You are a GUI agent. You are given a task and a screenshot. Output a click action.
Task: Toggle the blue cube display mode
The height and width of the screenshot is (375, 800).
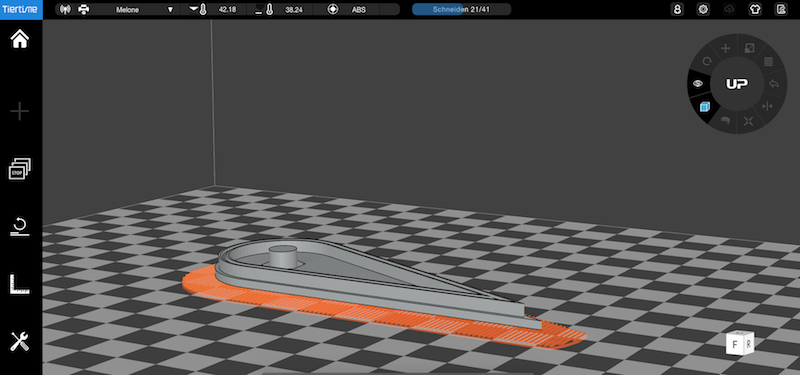pos(705,107)
